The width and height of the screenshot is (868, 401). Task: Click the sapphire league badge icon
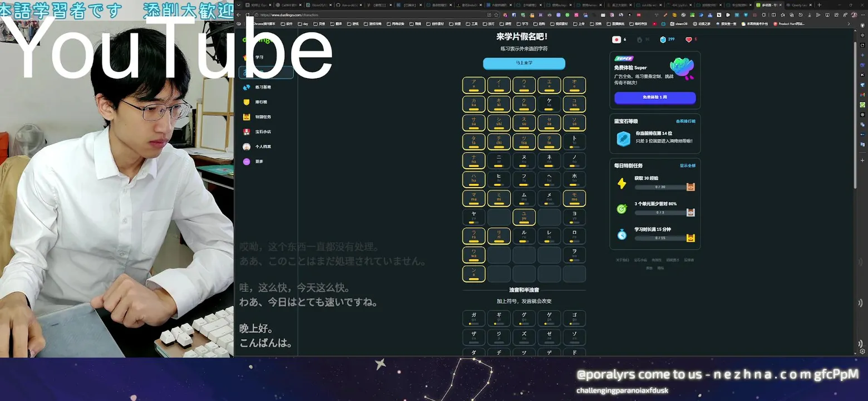pos(623,139)
